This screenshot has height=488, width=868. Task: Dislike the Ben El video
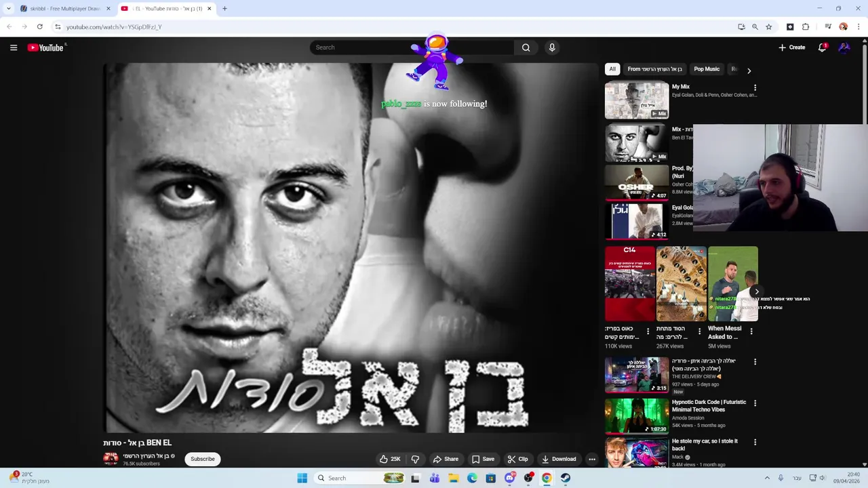(415, 459)
